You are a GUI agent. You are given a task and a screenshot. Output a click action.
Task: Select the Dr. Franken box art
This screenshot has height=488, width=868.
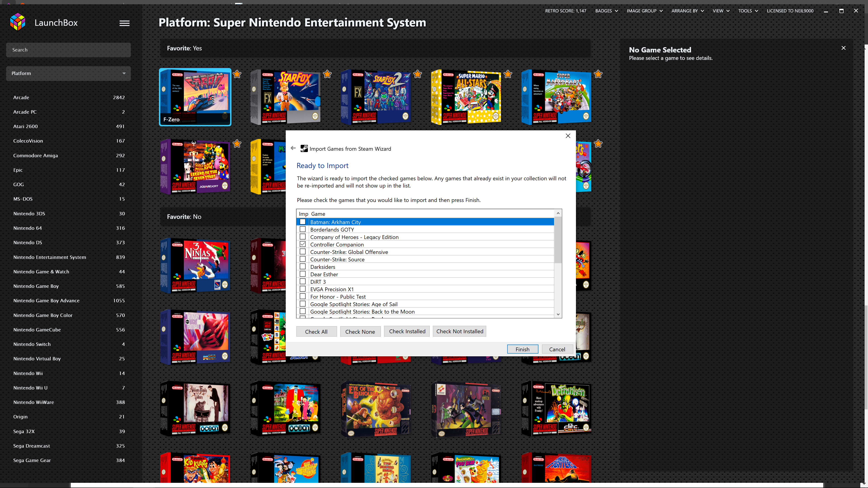[556, 408]
